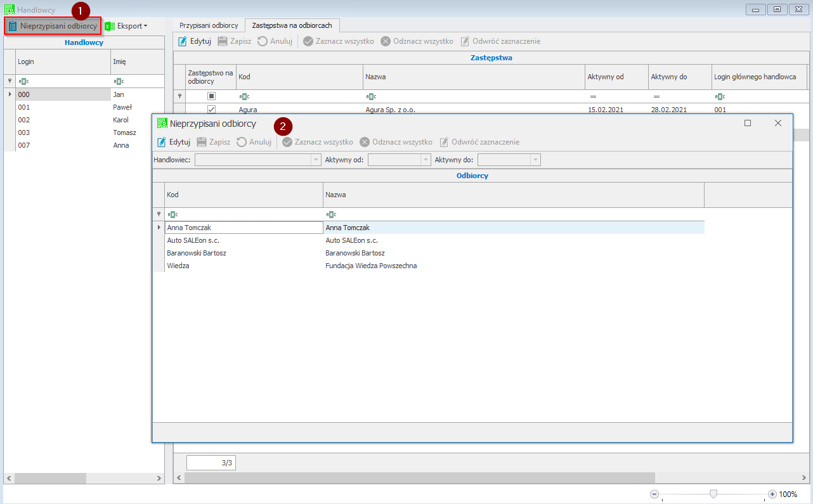Open the Aktywny do date dropdown
813x504 pixels.
pyautogui.click(x=535, y=160)
